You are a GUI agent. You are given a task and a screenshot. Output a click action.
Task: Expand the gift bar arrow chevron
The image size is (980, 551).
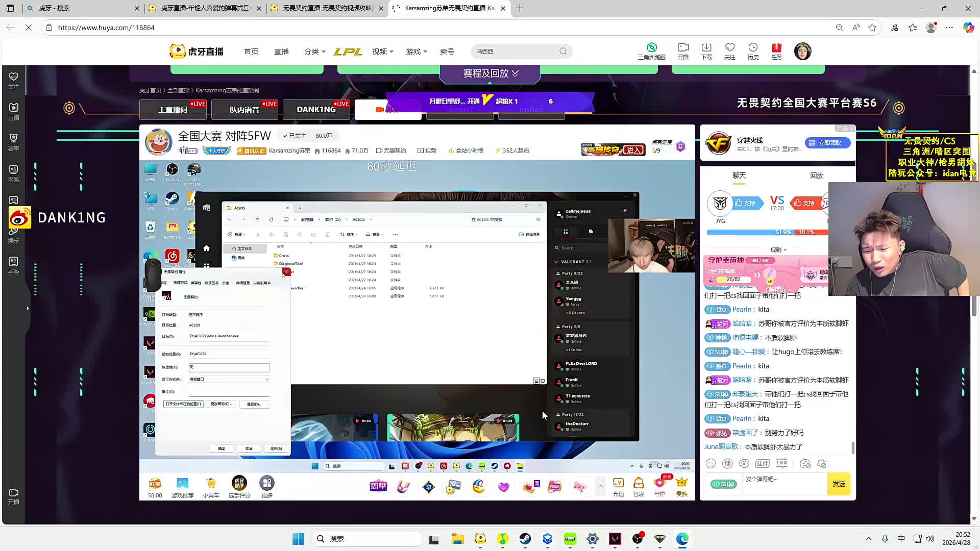600,486
